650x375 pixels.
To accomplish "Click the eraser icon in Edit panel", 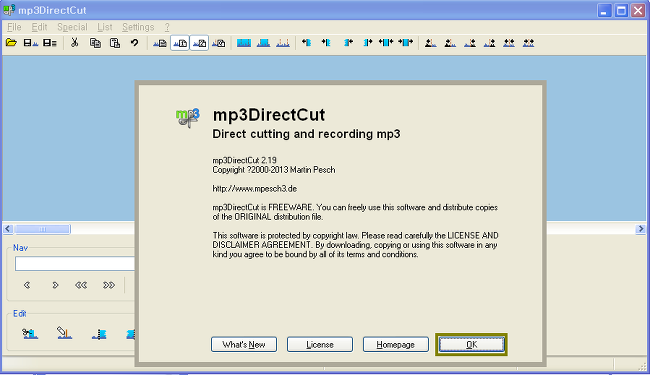I will [64, 333].
